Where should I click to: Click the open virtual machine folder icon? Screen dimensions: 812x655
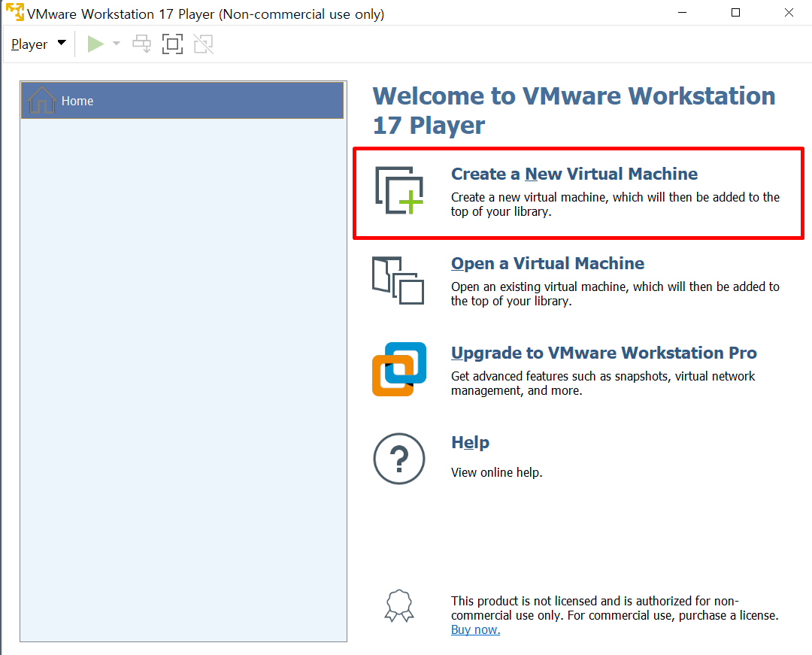point(398,280)
